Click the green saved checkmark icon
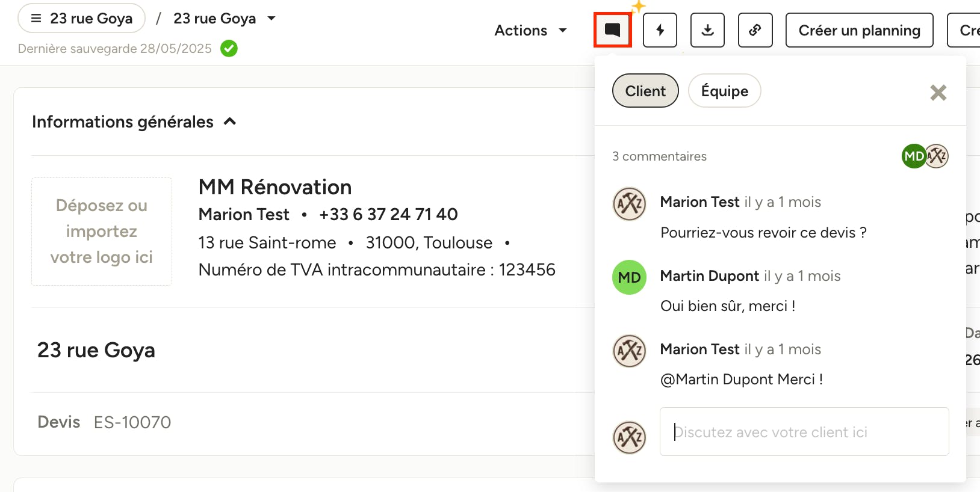The width and height of the screenshot is (980, 492). [x=229, y=48]
